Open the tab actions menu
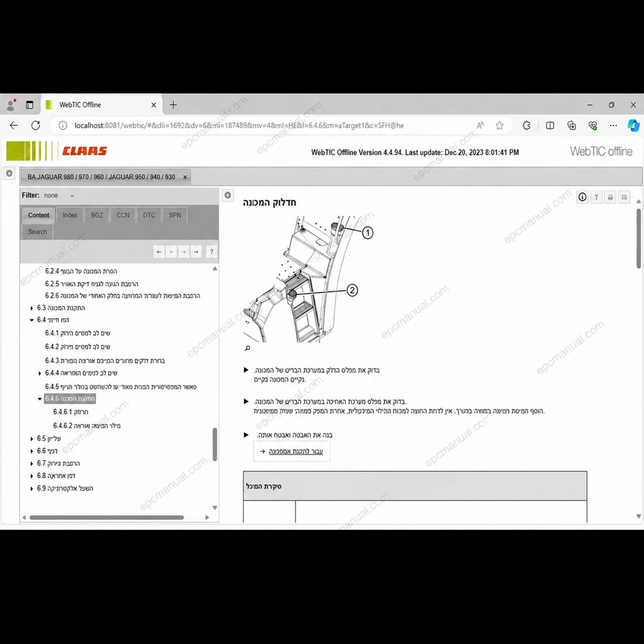 point(30,105)
